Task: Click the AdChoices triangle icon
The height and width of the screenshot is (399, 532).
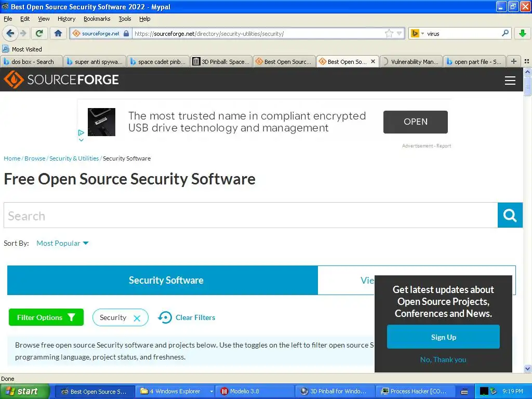Action: coord(81,132)
